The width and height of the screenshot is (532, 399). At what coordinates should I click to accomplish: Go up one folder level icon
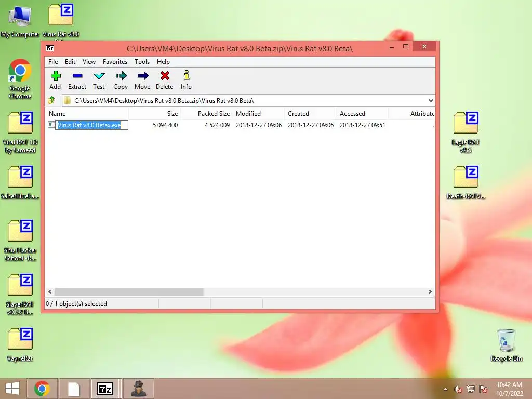click(x=51, y=100)
